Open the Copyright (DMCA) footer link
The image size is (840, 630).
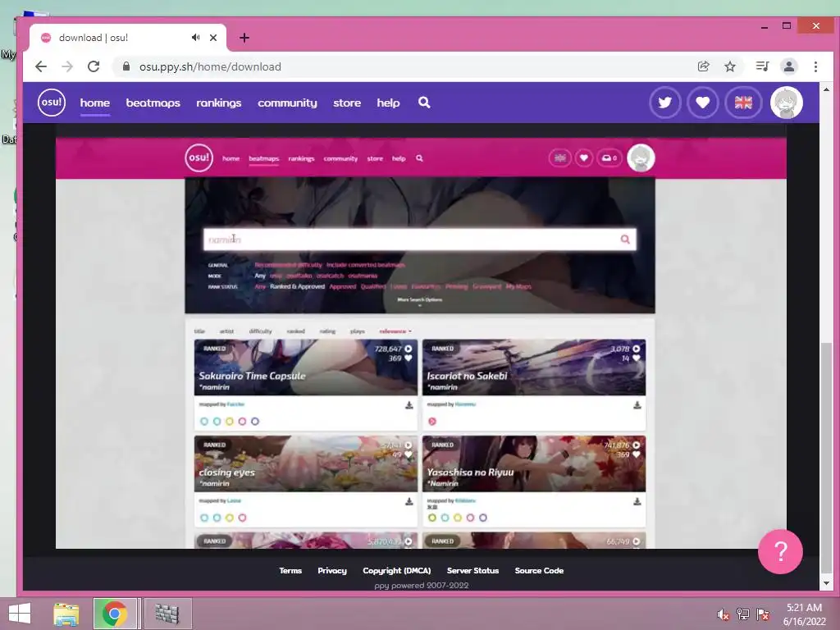(396, 571)
